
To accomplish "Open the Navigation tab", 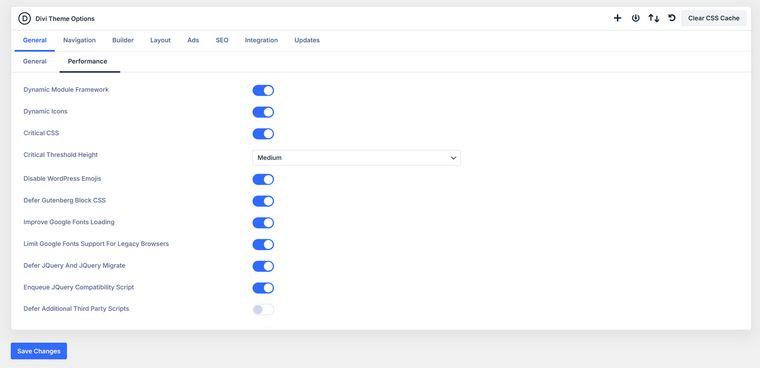I will click(79, 40).
